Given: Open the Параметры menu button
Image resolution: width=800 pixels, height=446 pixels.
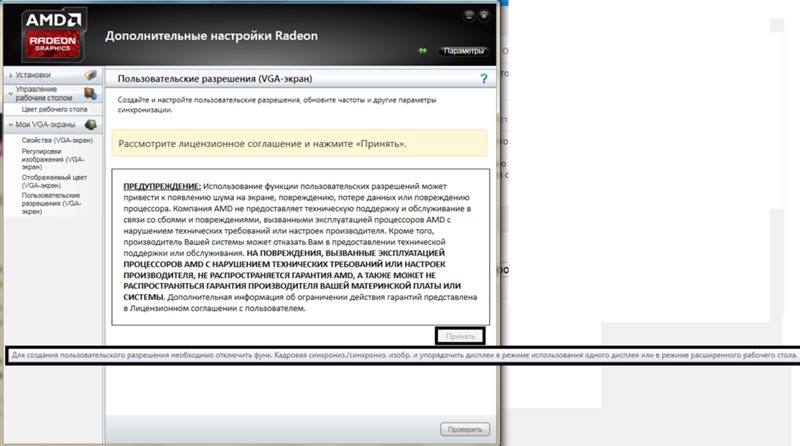Looking at the screenshot, I should click(463, 51).
